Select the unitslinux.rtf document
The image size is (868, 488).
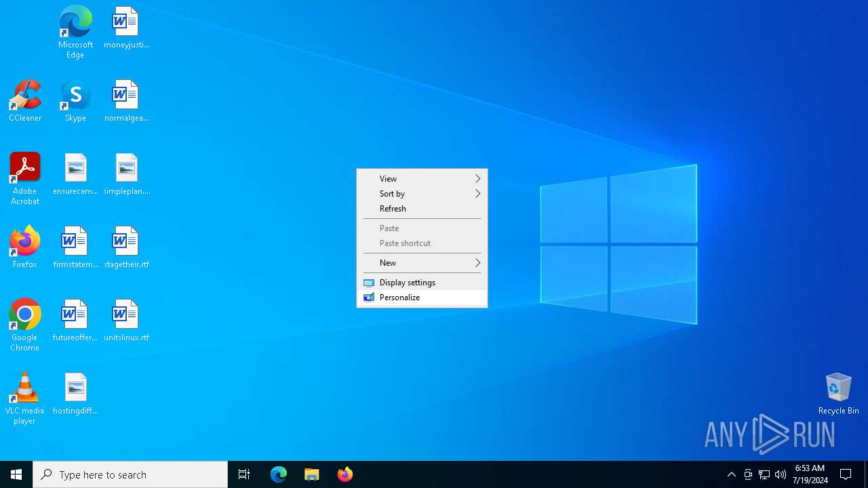[x=126, y=320]
